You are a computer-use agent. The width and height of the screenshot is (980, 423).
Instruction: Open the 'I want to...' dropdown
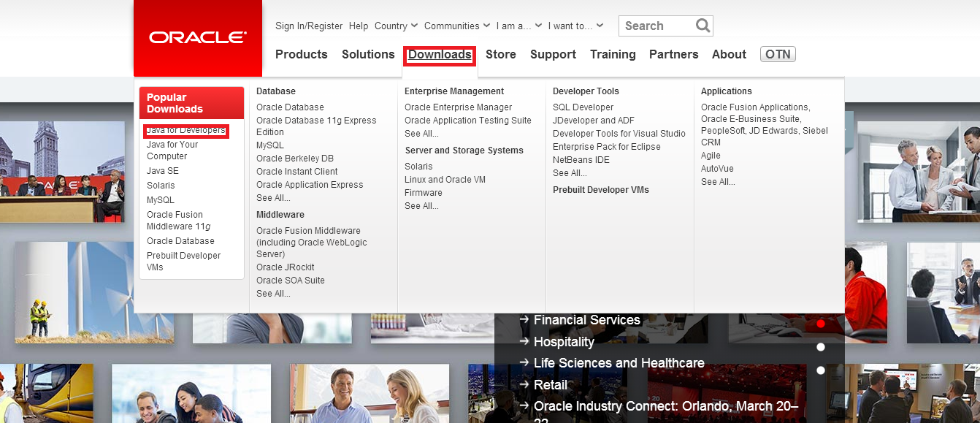575,26
